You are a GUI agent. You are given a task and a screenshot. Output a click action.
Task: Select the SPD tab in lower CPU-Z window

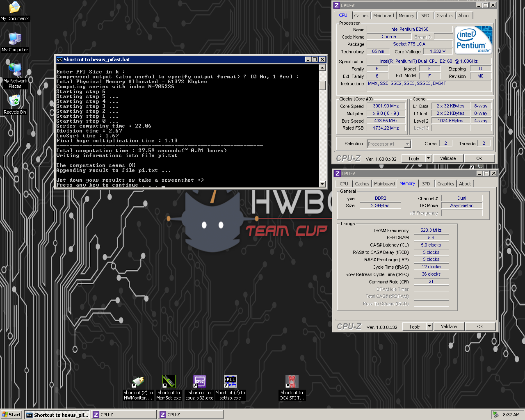pyautogui.click(x=426, y=184)
